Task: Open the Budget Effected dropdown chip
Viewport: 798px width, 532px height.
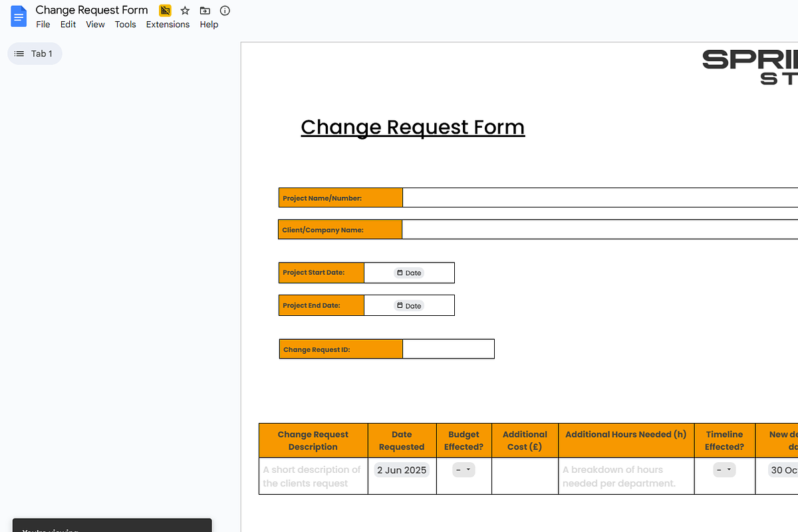Action: tap(464, 470)
